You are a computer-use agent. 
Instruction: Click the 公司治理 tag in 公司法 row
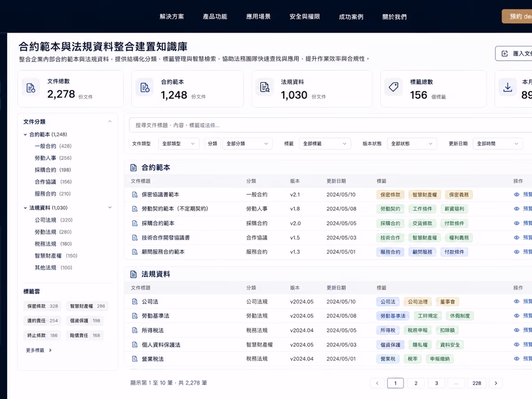coord(418,301)
